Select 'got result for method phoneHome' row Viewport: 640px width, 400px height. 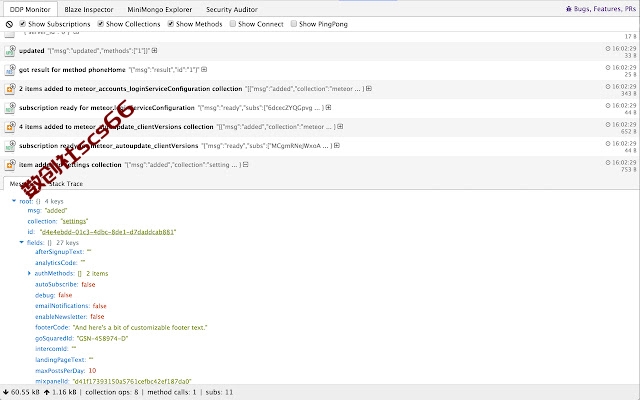coord(72,70)
